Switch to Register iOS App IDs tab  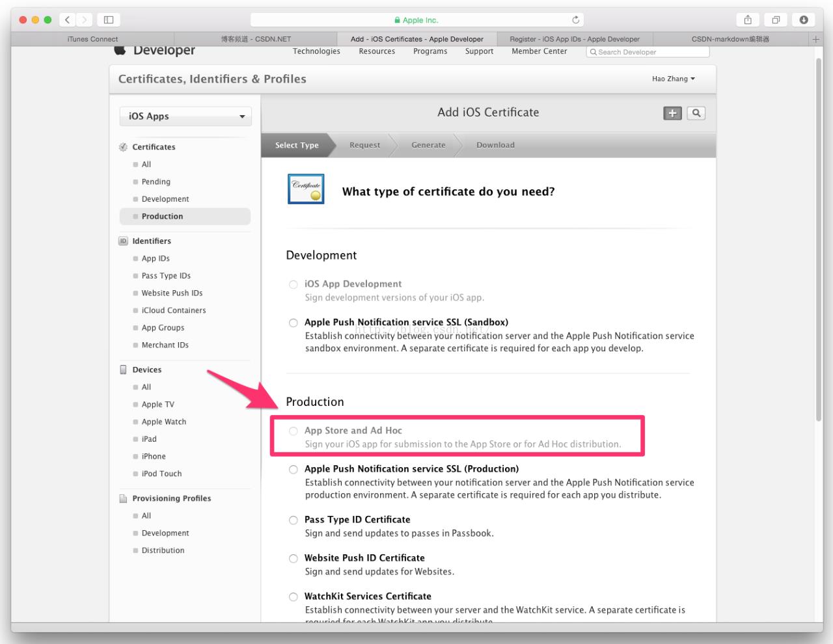[575, 39]
